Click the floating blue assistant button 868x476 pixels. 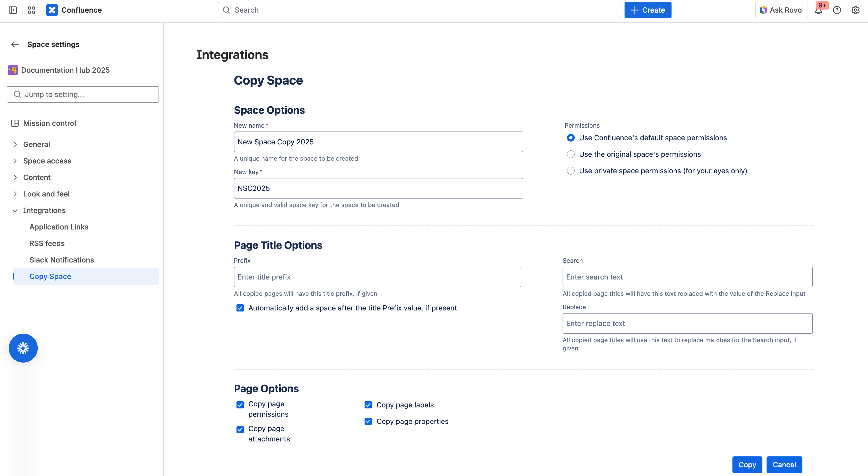(23, 348)
